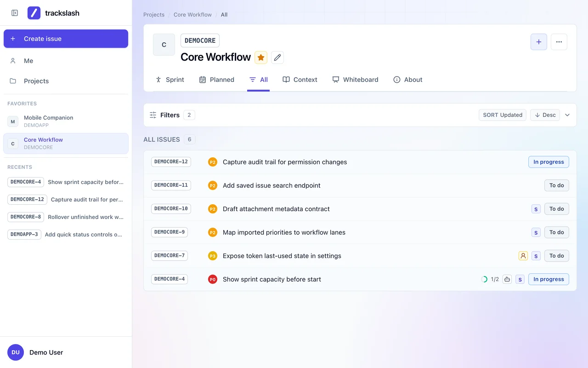Open the Filters panel

pyautogui.click(x=172, y=115)
